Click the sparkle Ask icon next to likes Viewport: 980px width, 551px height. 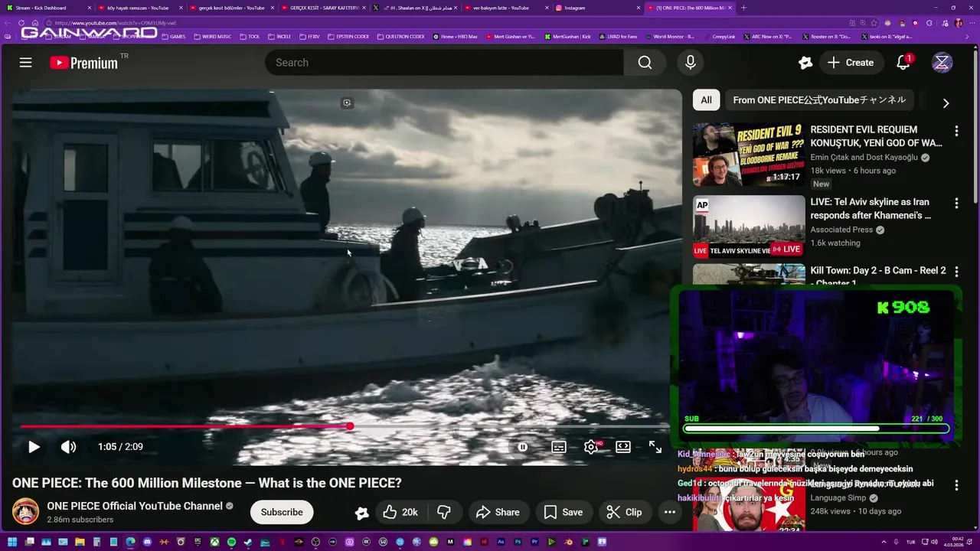click(361, 513)
